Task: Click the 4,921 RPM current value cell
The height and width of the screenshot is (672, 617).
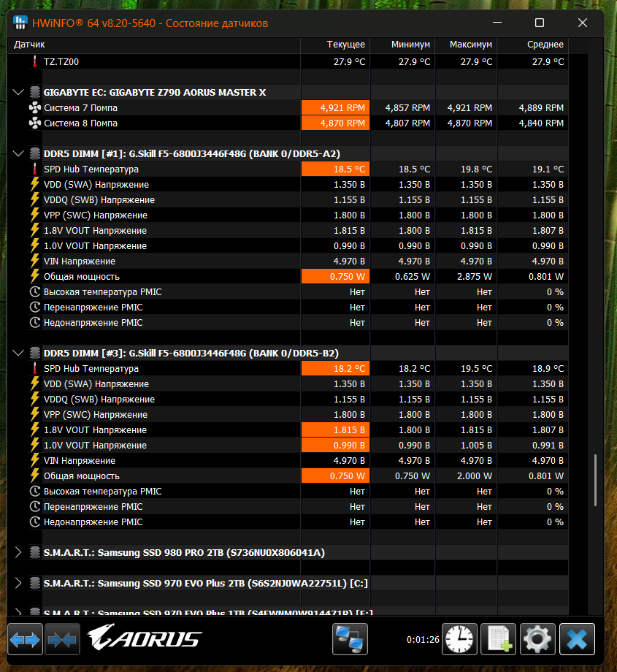Action: (335, 107)
